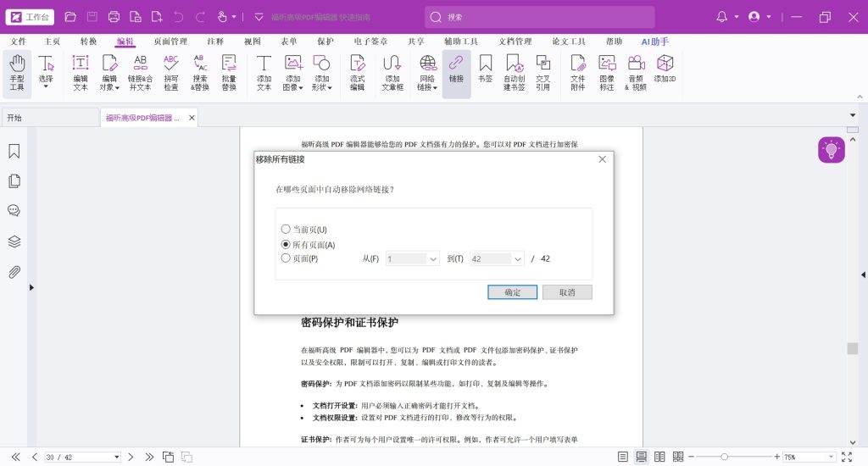Expand the 从(F) start page dropdown
This screenshot has height=466, width=868.
[432, 258]
